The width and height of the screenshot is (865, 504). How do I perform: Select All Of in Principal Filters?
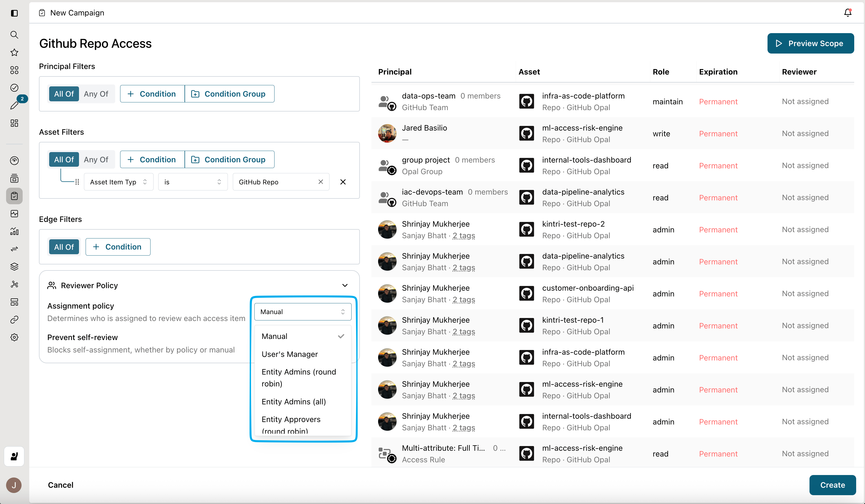(64, 94)
